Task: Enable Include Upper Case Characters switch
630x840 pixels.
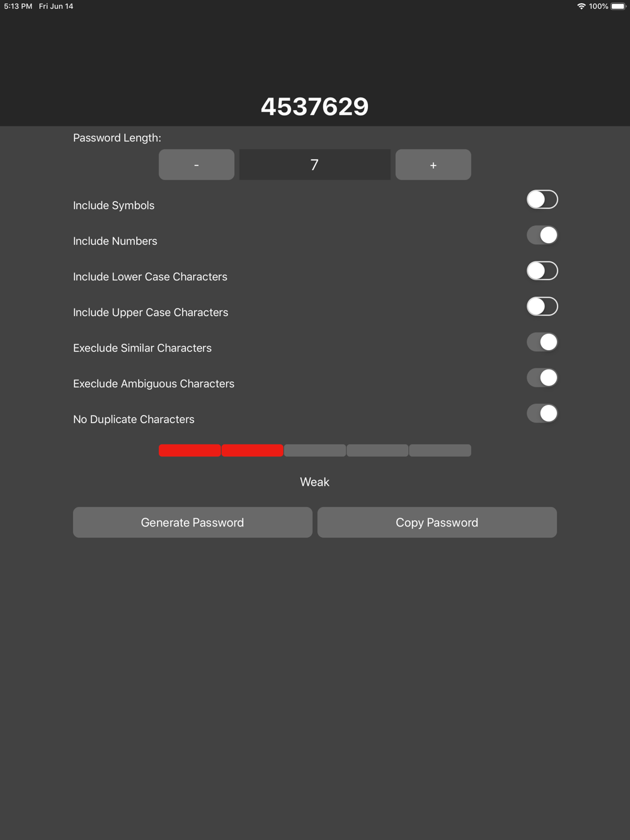Action: tap(542, 307)
